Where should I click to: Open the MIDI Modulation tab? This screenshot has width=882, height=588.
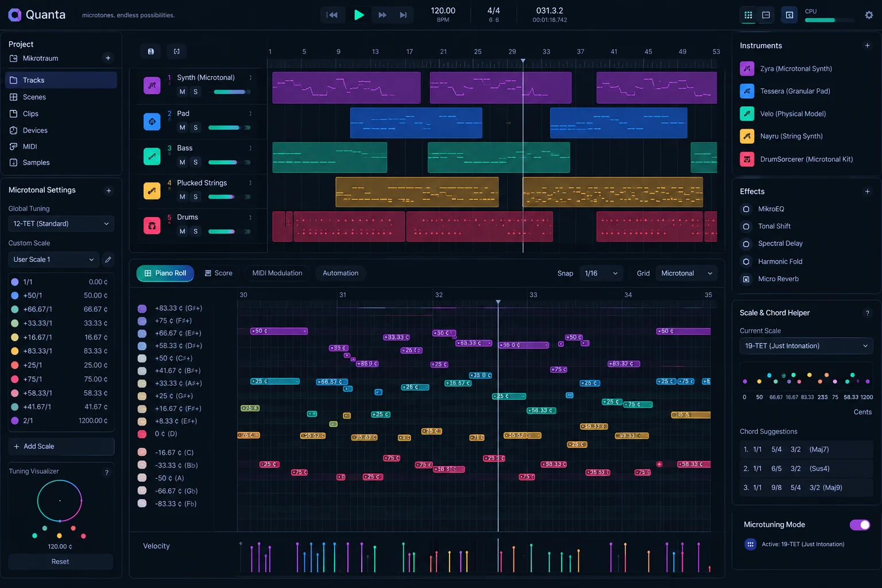coord(277,273)
